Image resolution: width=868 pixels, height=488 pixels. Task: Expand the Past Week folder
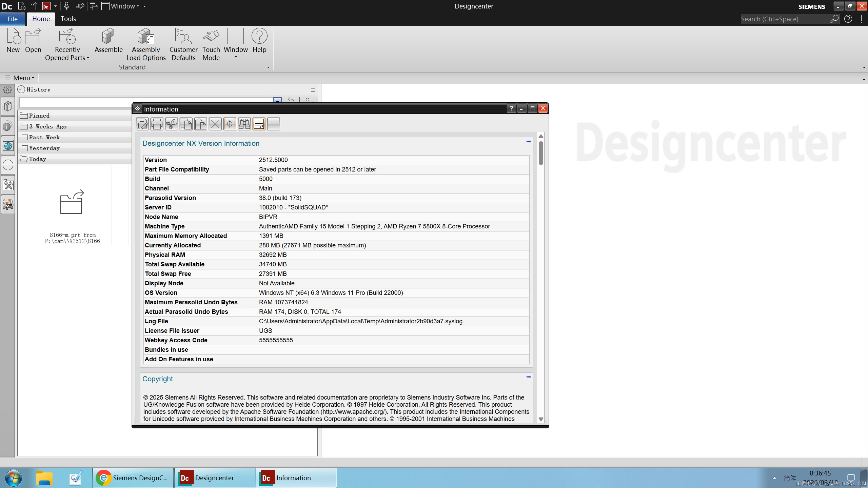75,137
